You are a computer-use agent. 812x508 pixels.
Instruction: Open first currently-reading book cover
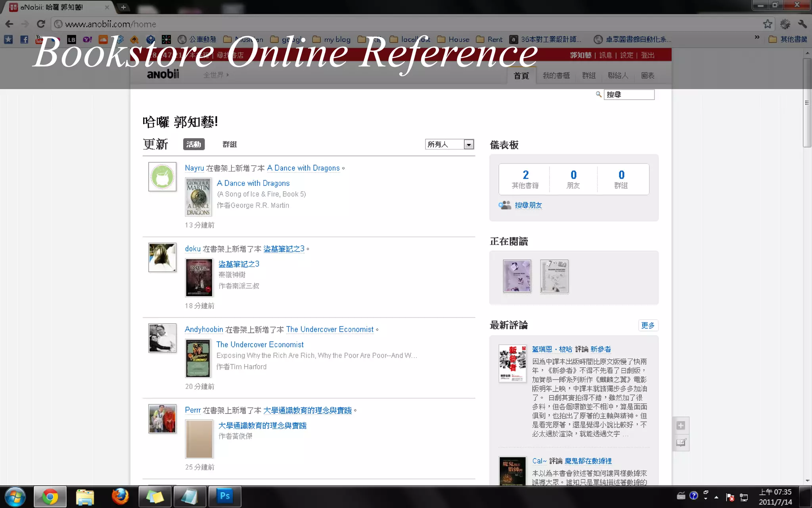click(x=517, y=276)
